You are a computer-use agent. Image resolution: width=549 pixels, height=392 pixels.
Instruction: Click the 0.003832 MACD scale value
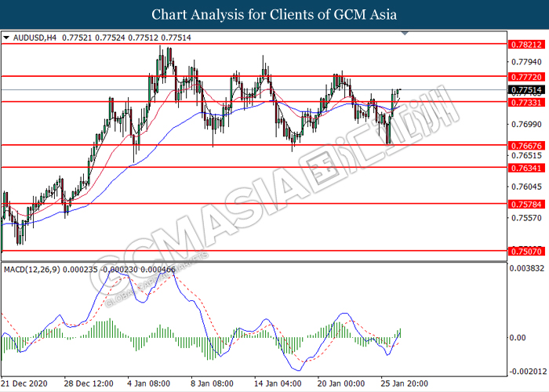527,268
